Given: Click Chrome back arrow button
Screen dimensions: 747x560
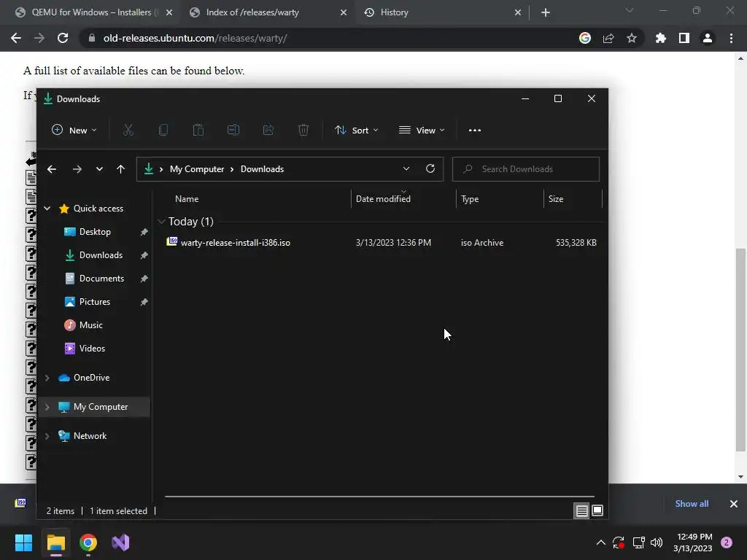Looking at the screenshot, I should coord(16,38).
